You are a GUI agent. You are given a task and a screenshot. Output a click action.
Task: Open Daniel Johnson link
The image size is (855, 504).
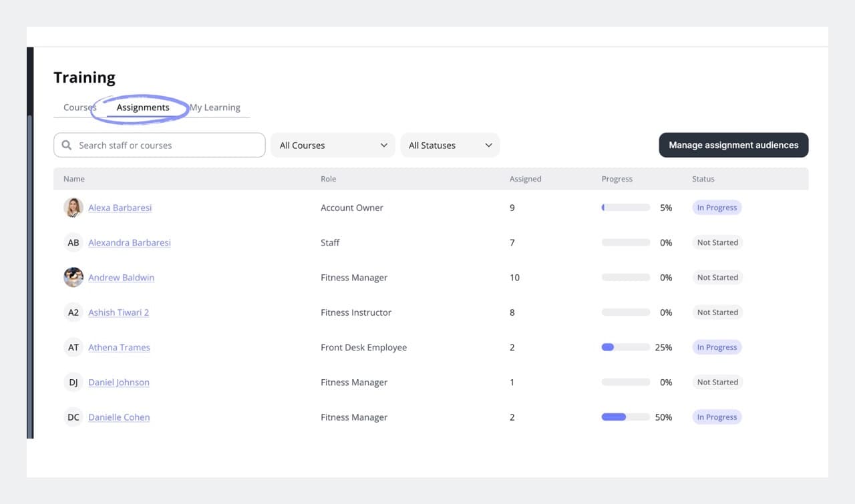[119, 382]
